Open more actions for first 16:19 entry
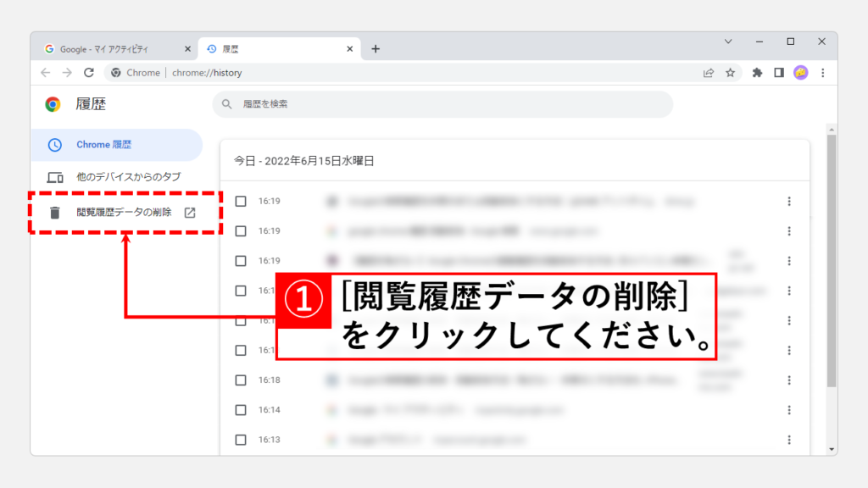 [789, 201]
